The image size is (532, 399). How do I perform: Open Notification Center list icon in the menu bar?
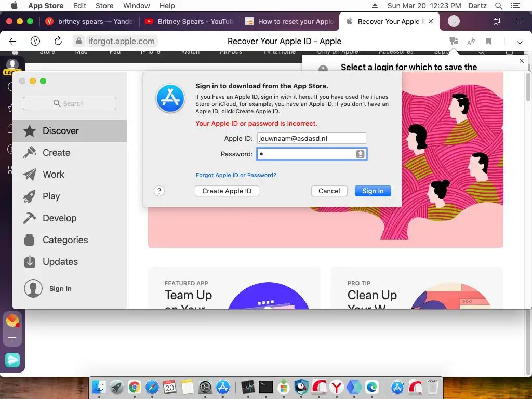pos(515,6)
